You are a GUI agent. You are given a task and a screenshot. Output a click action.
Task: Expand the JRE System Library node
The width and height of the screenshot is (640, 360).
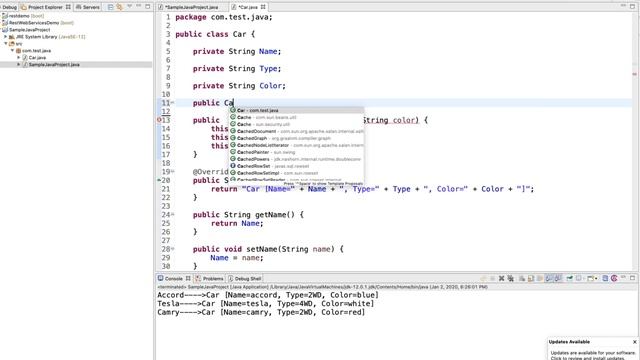6,37
